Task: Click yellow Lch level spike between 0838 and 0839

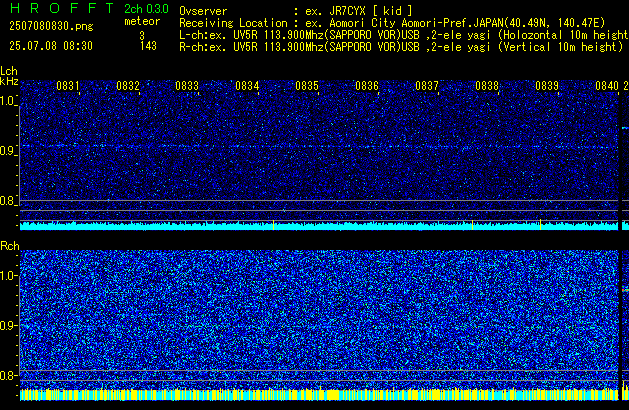Action: (540, 225)
